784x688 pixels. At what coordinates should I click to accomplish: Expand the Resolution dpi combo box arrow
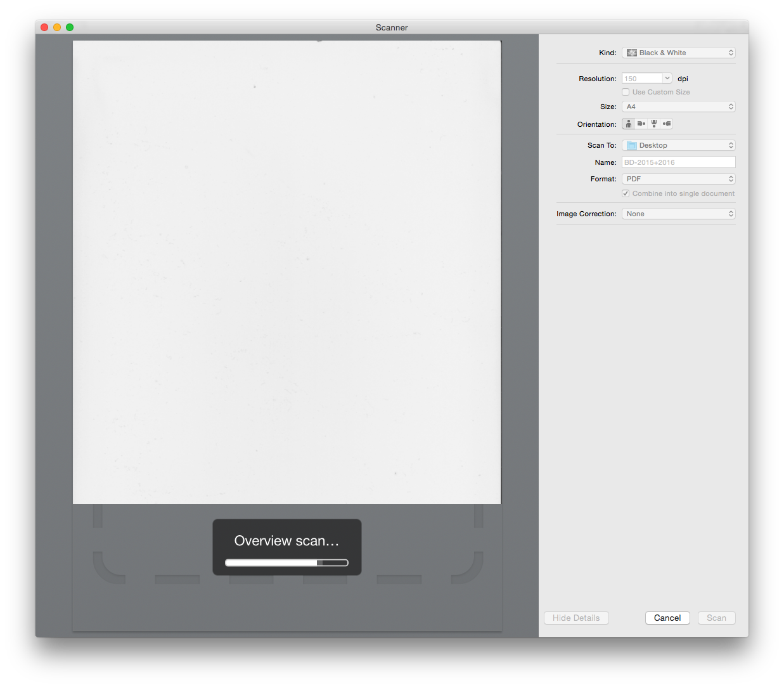click(x=667, y=78)
